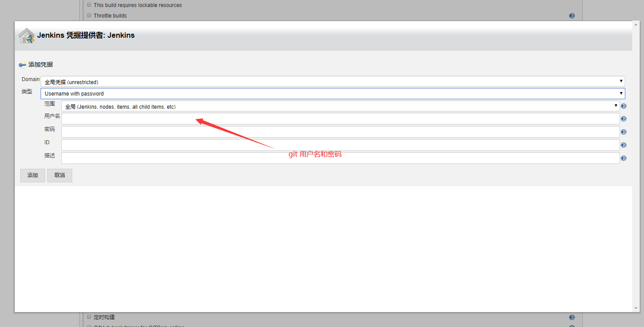This screenshot has width=644, height=327.
Task: Open the 范围 scope dropdown
Action: tap(341, 106)
